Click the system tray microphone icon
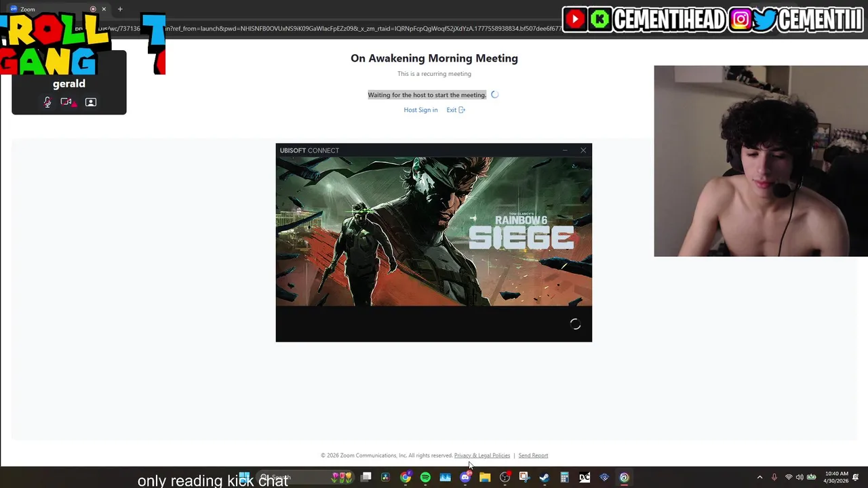868x488 pixels. (774, 477)
